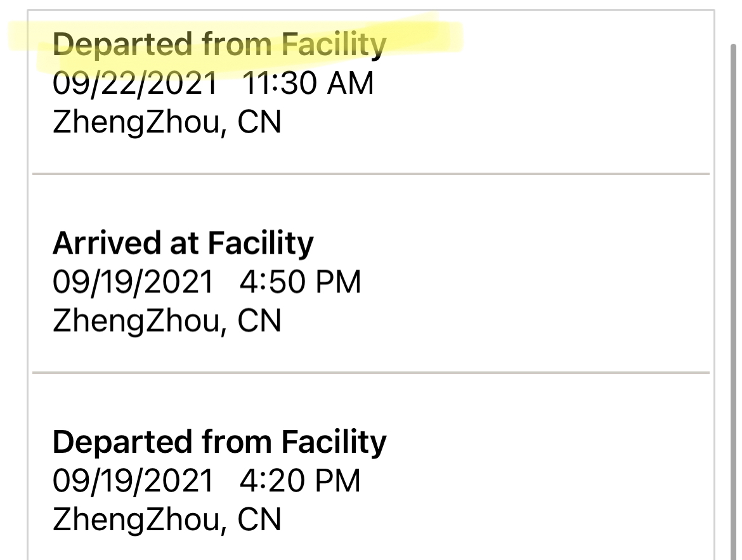Open the "Arrived at Facility" event

pos(183,243)
